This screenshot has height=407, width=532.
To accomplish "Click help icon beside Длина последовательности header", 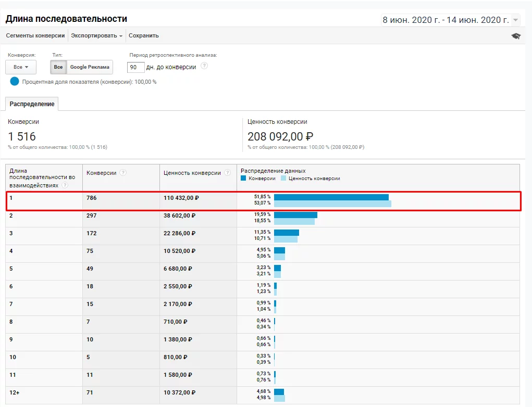I will [x=65, y=185].
